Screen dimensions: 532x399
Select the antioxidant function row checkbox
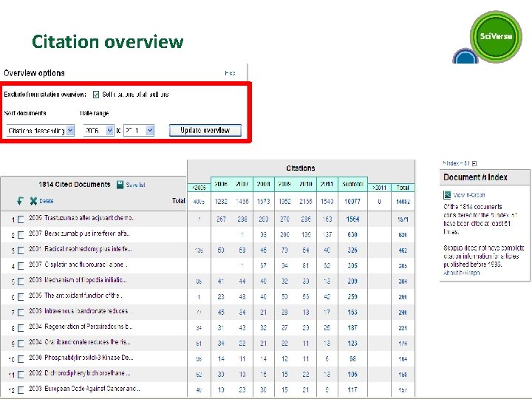(x=21, y=297)
